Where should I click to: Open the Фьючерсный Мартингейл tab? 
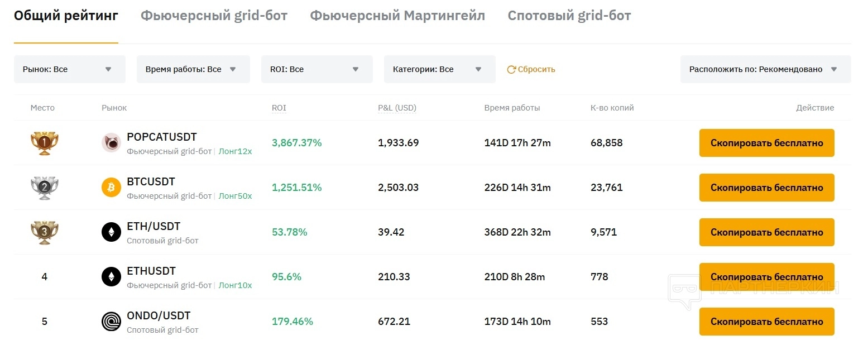(x=397, y=16)
